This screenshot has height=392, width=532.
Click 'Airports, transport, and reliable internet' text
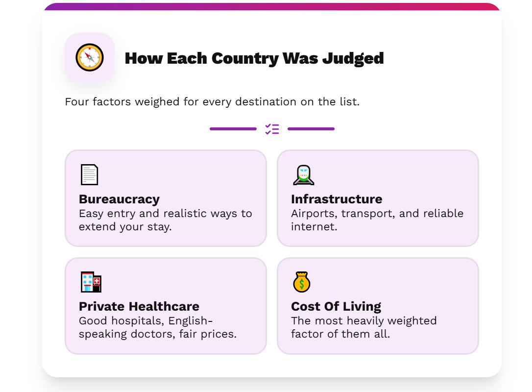pos(377,220)
